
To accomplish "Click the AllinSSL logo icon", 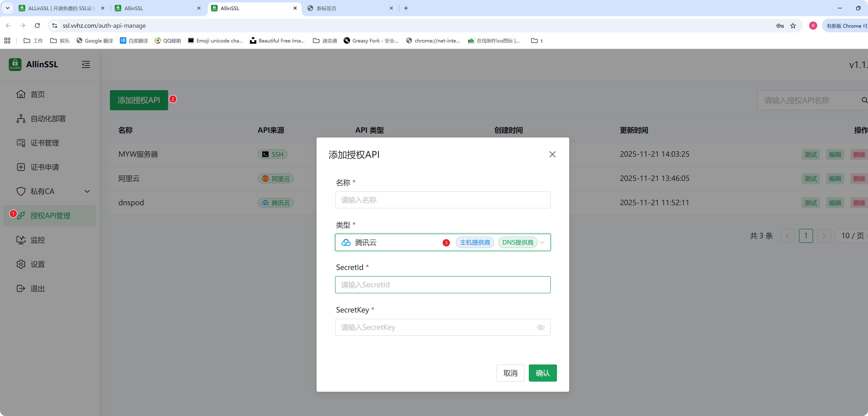I will pos(15,64).
